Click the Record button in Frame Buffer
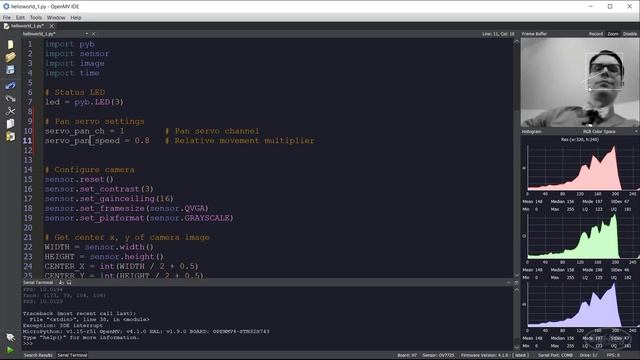 click(x=596, y=34)
